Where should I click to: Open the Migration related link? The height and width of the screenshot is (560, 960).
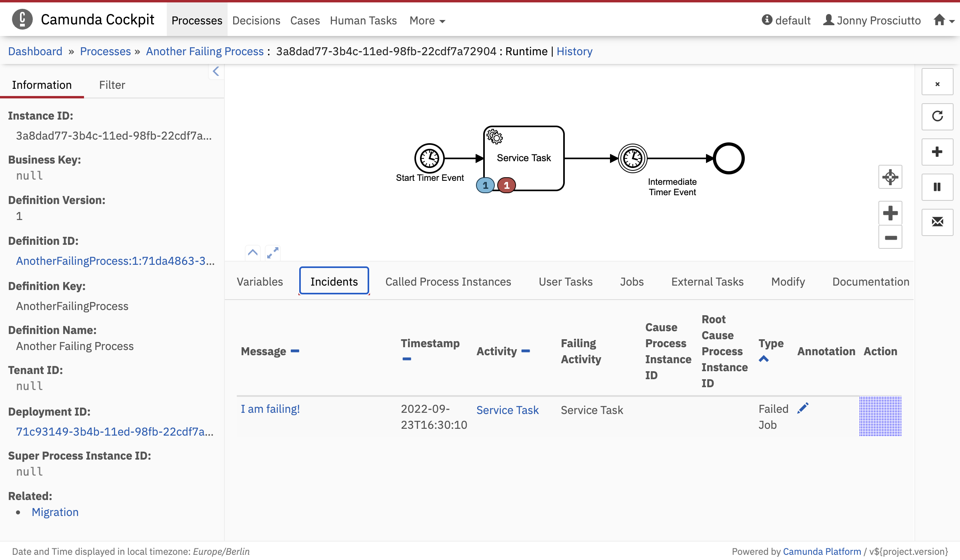55,512
